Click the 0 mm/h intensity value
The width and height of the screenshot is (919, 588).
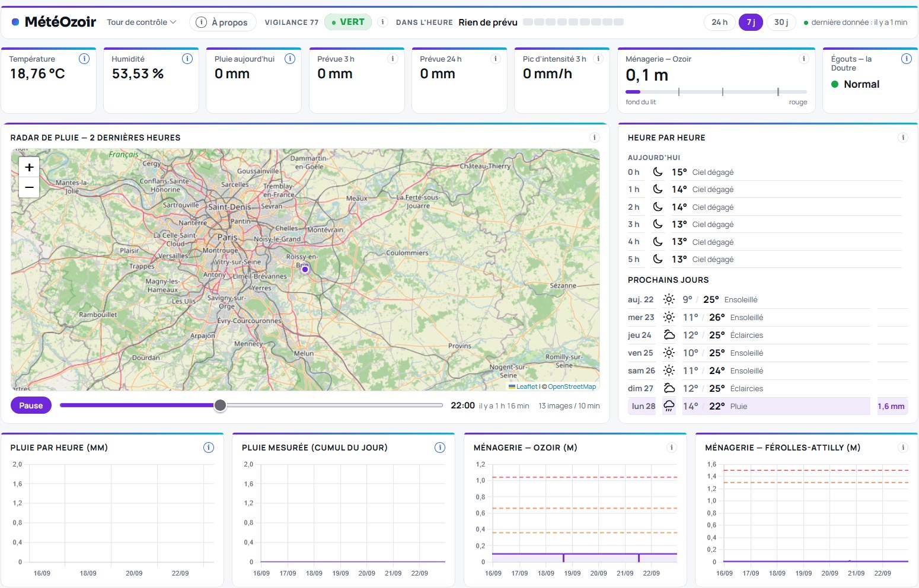[547, 73]
